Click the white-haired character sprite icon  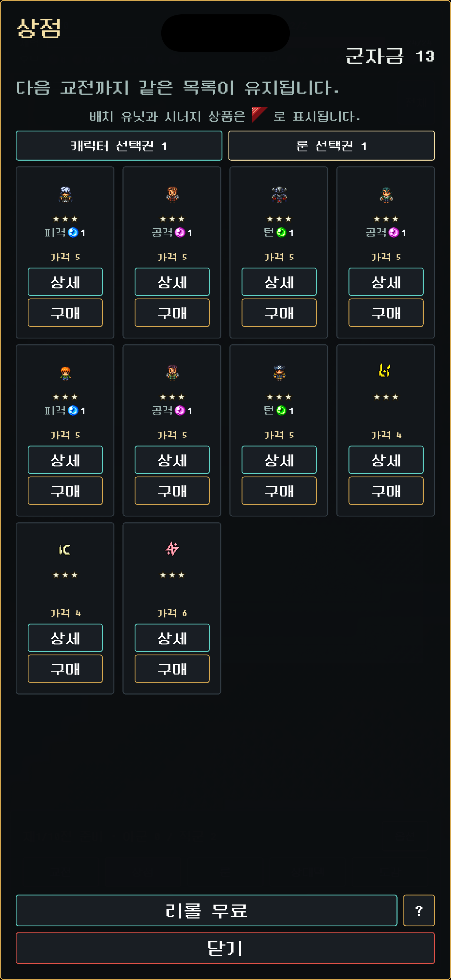pyautogui.click(x=65, y=194)
